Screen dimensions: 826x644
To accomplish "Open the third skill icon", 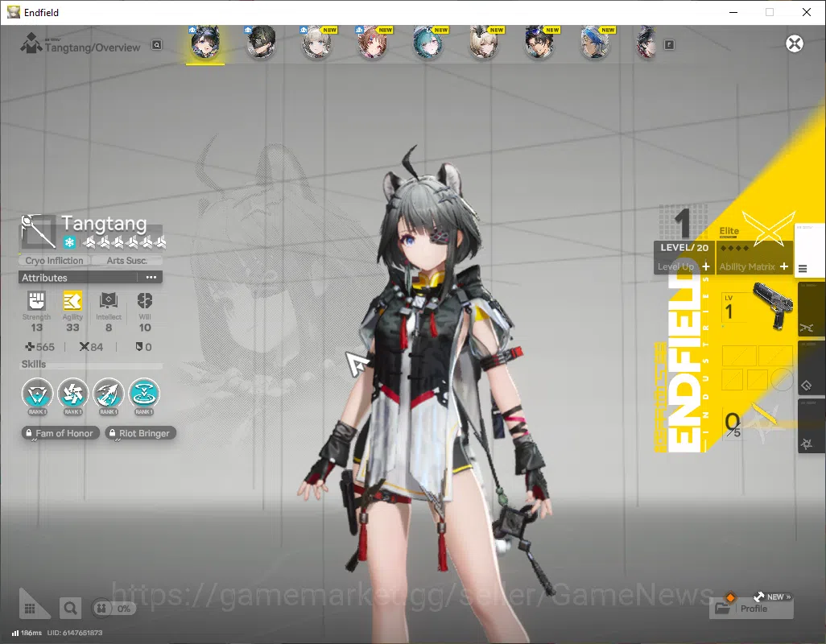I will pyautogui.click(x=108, y=394).
